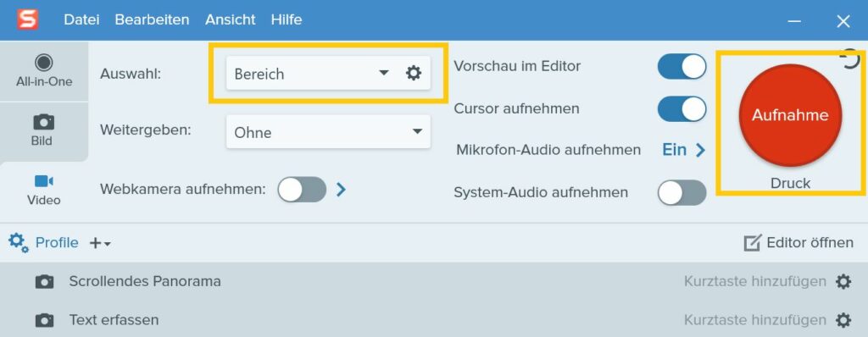Add shortcut via Kurztaste hinzufügen for Text erfassen
This screenshot has width=868, height=337.
pos(755,320)
